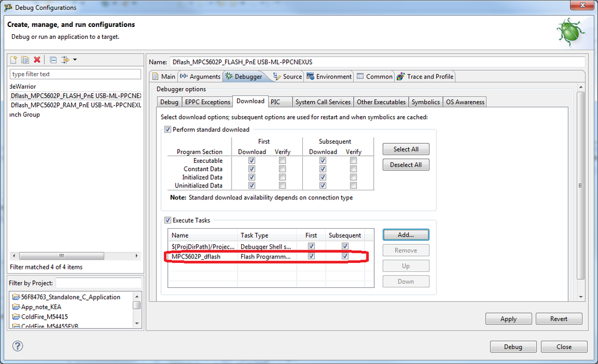This screenshot has width=598, height=364.
Task: Click the Debug button
Action: [513, 347]
